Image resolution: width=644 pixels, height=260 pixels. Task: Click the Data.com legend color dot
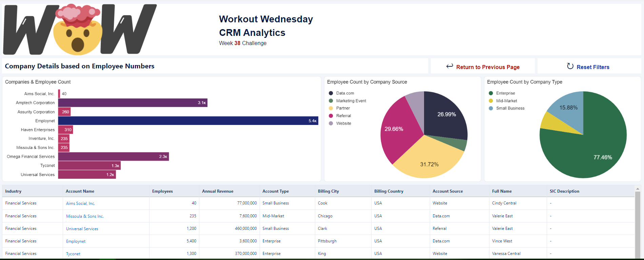[331, 93]
